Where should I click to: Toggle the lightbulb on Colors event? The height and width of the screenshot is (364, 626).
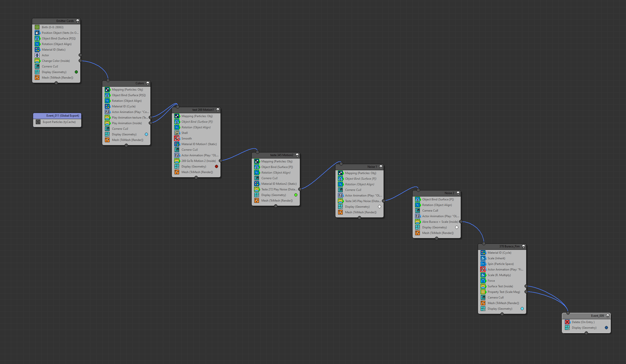coord(147,83)
